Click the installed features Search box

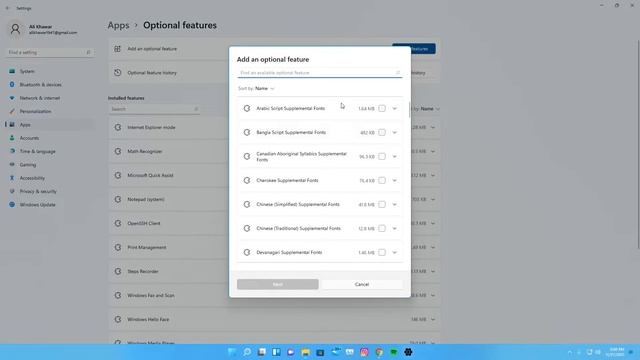pyautogui.click(x=154, y=109)
